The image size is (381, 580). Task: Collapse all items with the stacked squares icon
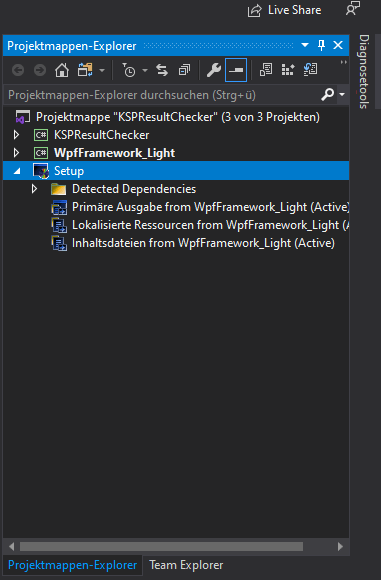(x=184, y=70)
